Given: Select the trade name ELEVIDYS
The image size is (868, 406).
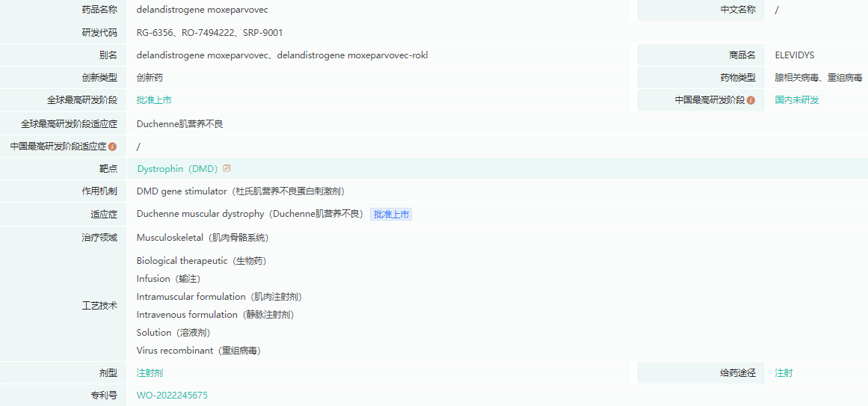Looking at the screenshot, I should tap(795, 55).
